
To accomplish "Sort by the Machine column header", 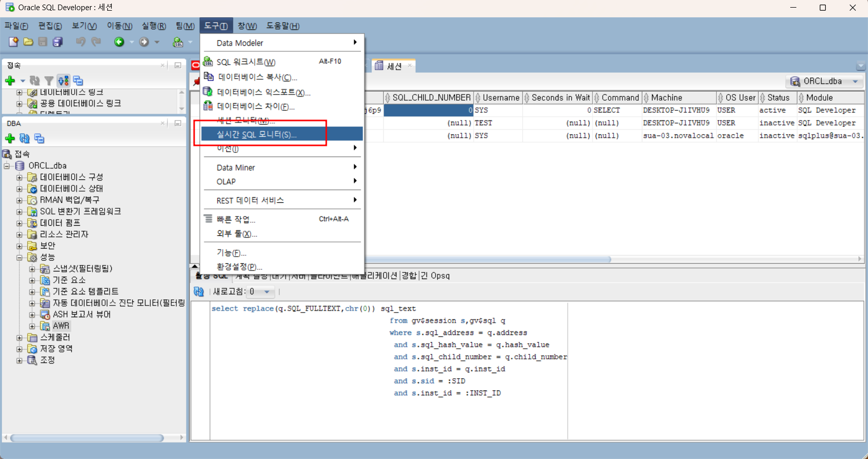I will click(x=679, y=98).
